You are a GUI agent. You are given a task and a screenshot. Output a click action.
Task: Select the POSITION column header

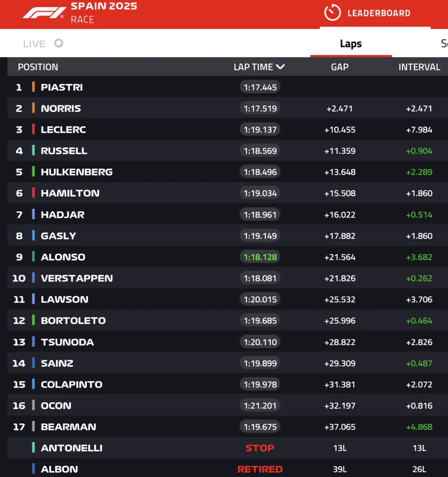click(x=38, y=67)
